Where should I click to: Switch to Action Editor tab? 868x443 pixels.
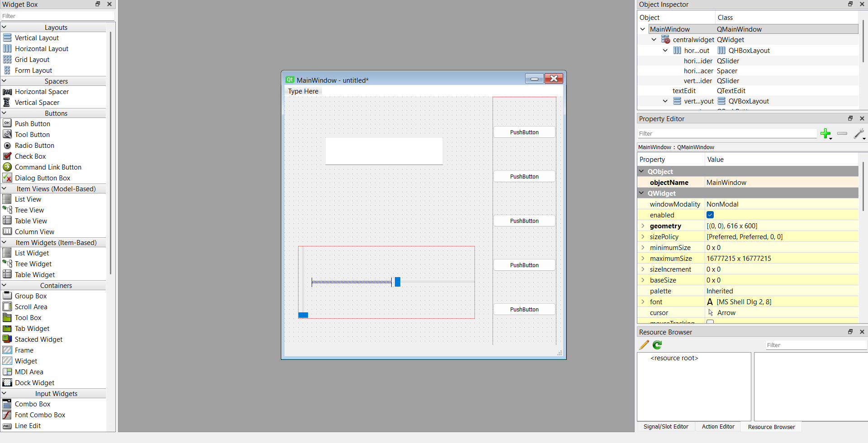(718, 426)
